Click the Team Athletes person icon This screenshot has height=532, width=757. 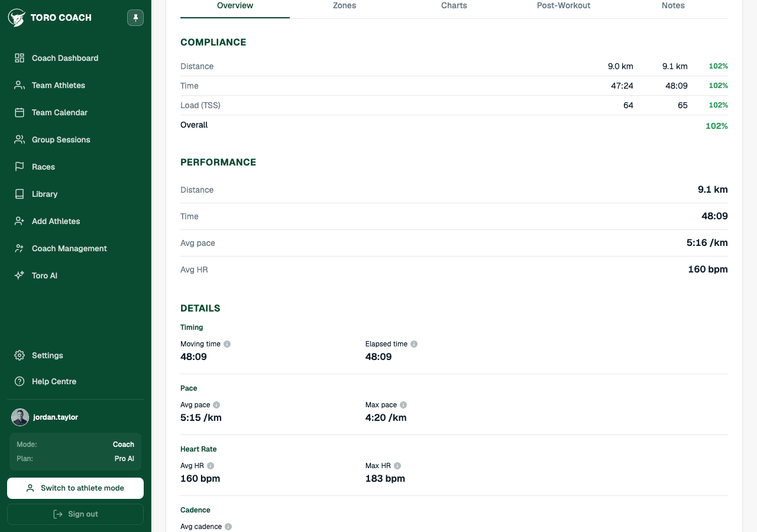click(x=20, y=85)
